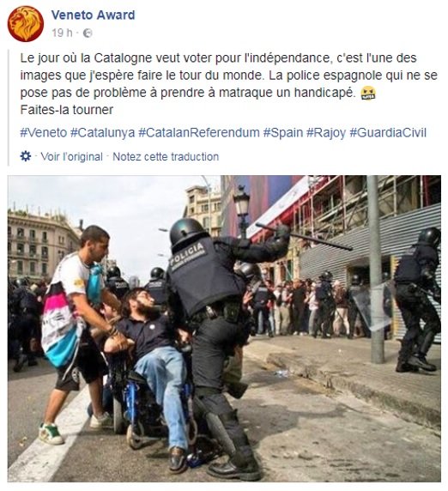448x491 pixels.
Task: Enlarge the attached protest photo
Action: 224,329
